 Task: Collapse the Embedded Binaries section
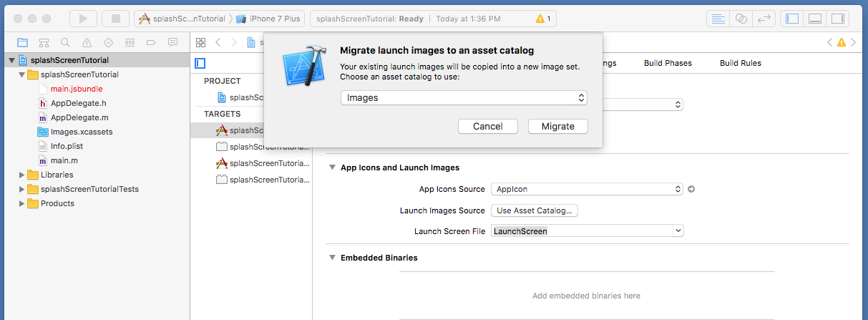click(332, 258)
